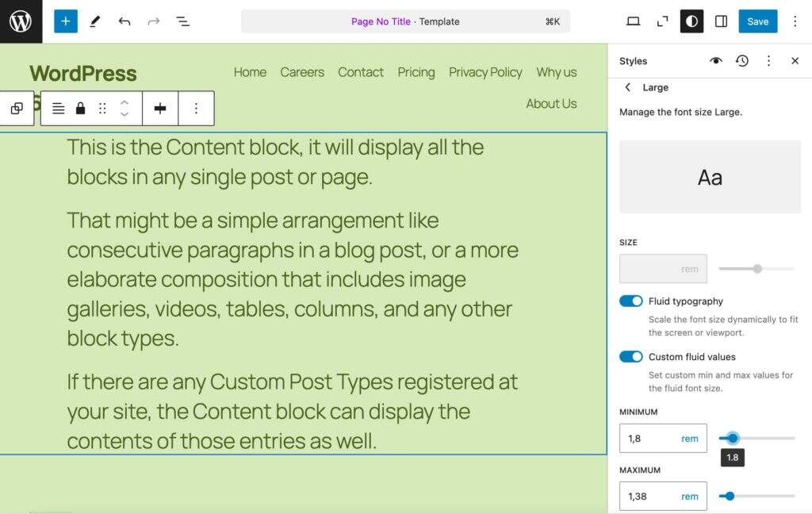Open the Document Overview list view
This screenshot has height=514, width=812.
pos(182,21)
